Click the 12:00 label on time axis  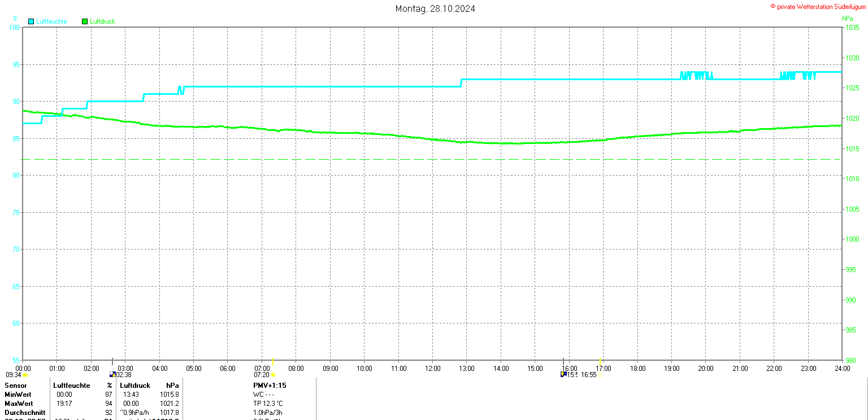pyautogui.click(x=433, y=369)
